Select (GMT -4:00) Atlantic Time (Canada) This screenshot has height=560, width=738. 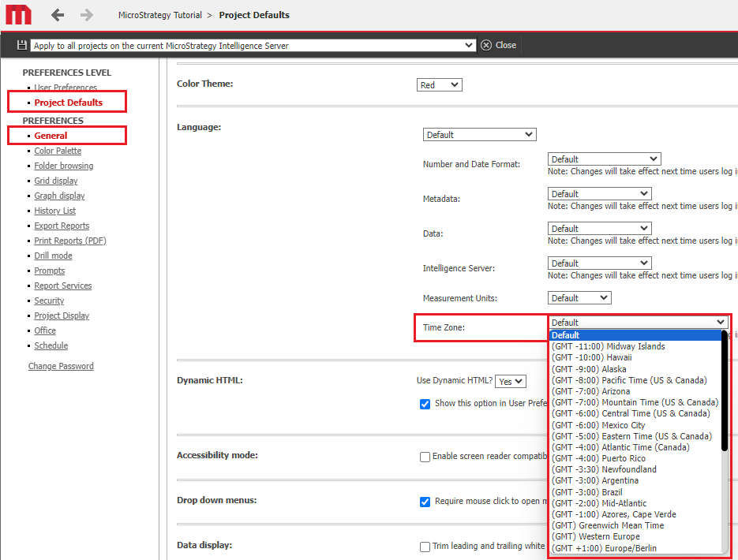pyautogui.click(x=635, y=447)
